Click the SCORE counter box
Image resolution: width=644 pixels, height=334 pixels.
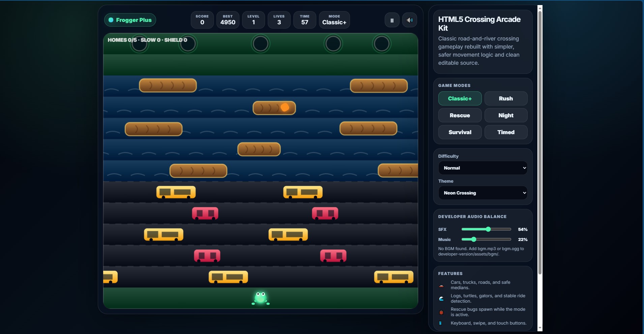(202, 20)
